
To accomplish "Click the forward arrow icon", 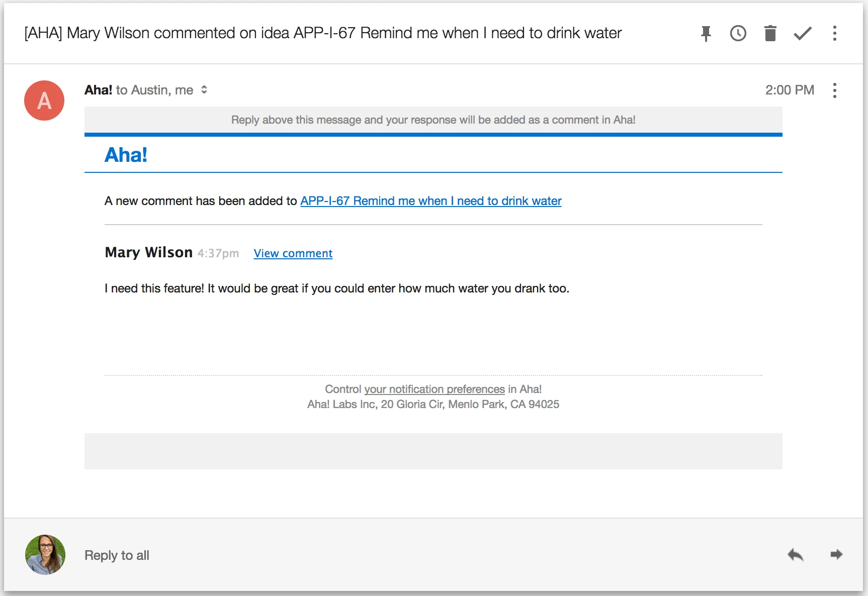I will (x=836, y=555).
